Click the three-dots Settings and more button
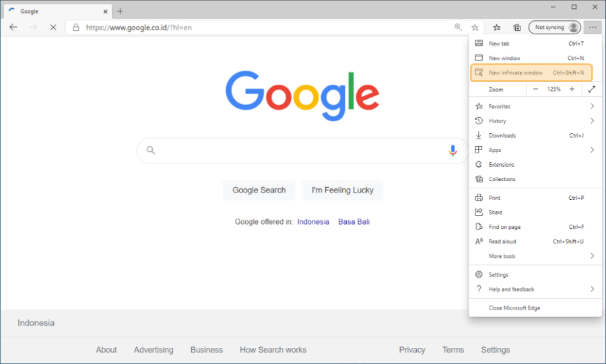606x364 pixels. coord(593,28)
